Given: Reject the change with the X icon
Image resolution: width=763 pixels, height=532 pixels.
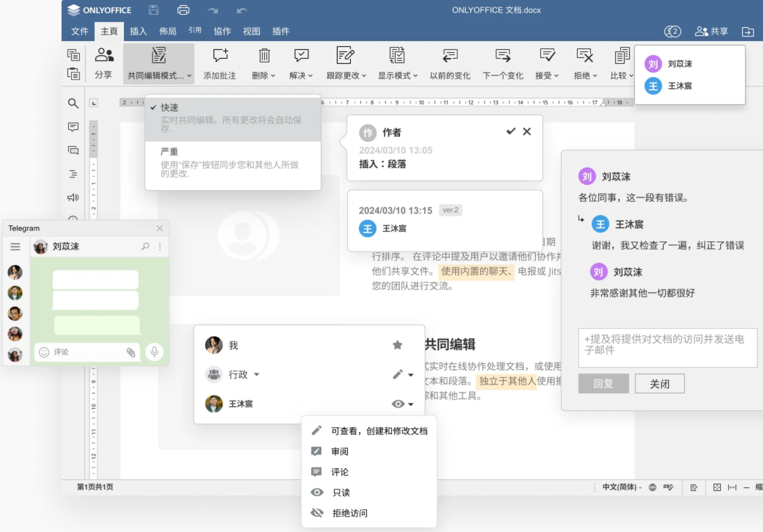Looking at the screenshot, I should point(527,132).
